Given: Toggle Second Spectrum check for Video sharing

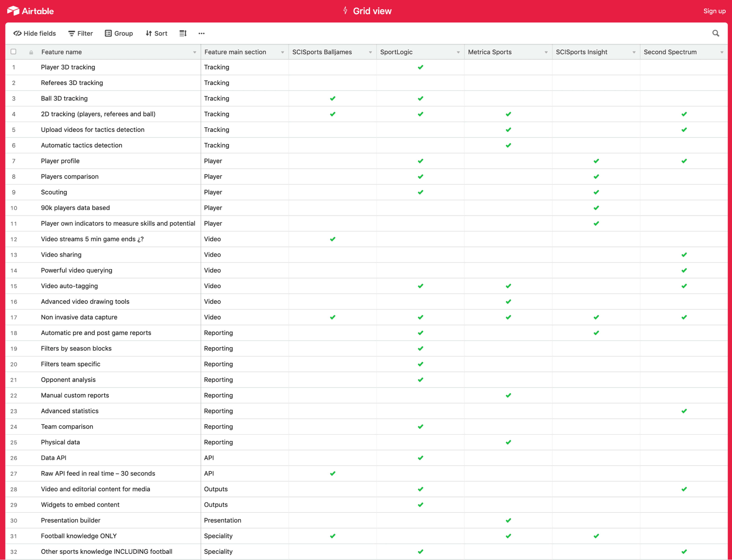Looking at the screenshot, I should tap(684, 255).
